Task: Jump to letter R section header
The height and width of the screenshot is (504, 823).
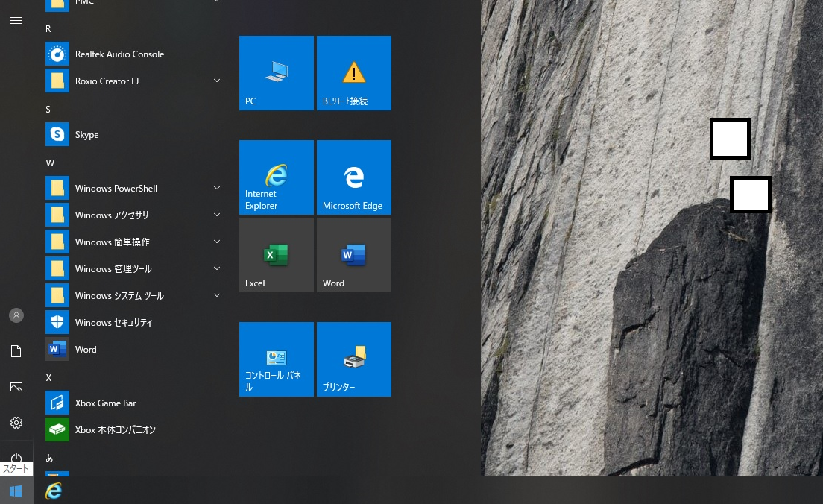Action: [x=48, y=29]
